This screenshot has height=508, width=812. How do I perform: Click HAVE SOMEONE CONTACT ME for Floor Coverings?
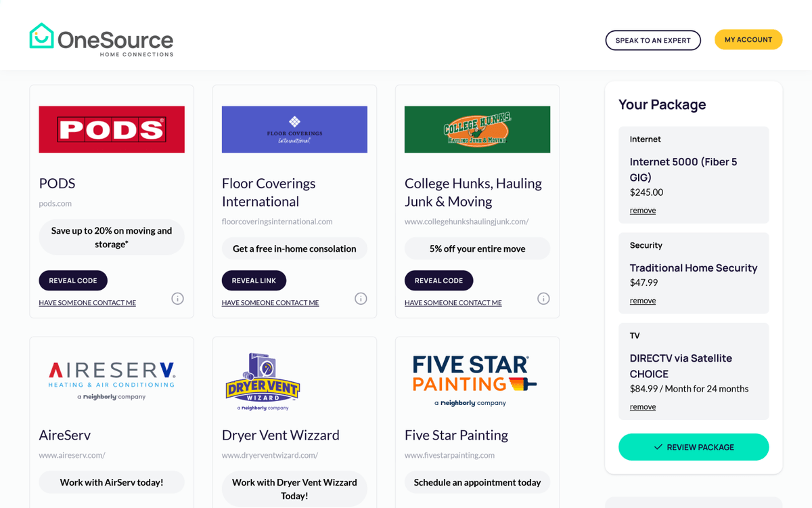pos(270,302)
